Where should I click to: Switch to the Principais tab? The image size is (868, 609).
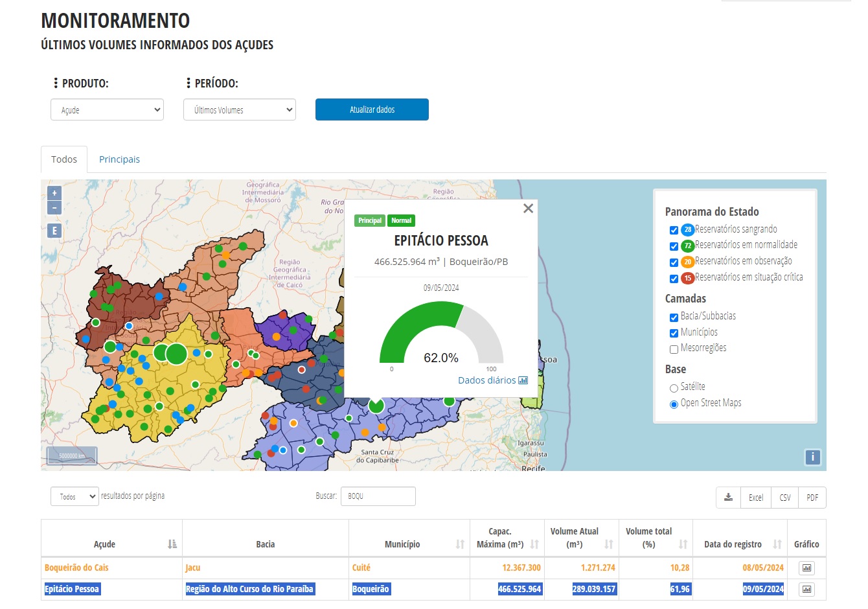[119, 159]
